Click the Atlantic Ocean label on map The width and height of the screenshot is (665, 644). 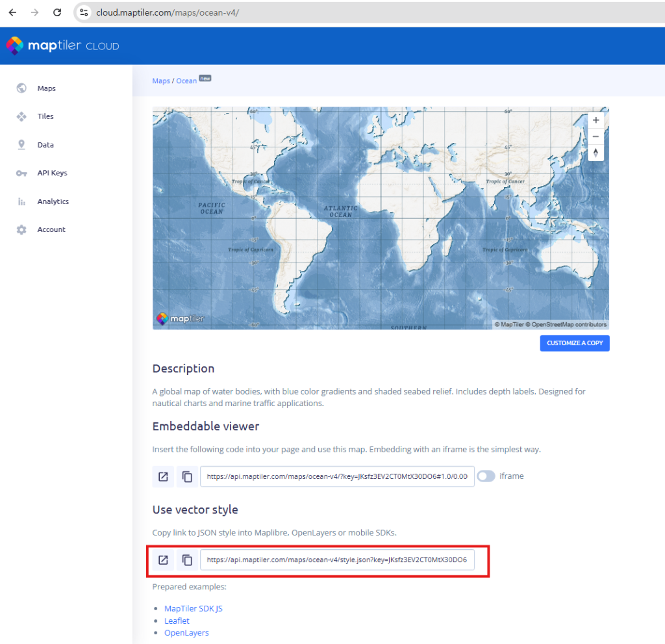[340, 211]
